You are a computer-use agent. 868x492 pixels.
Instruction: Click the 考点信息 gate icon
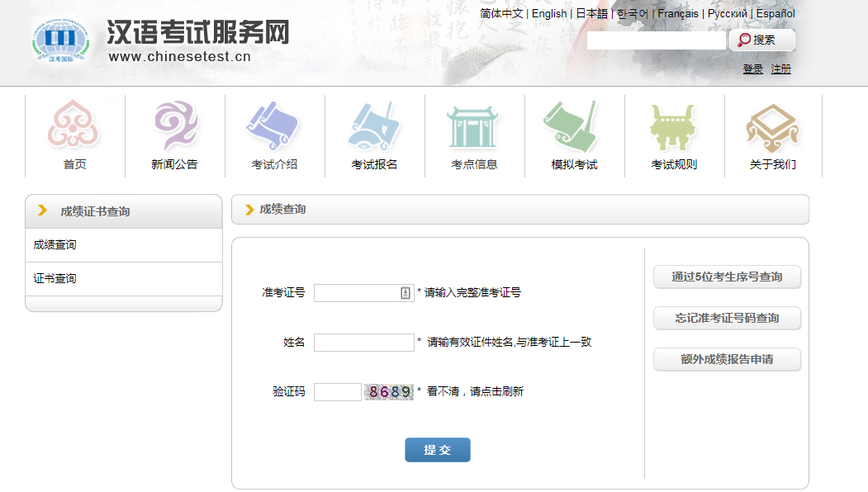tap(474, 126)
